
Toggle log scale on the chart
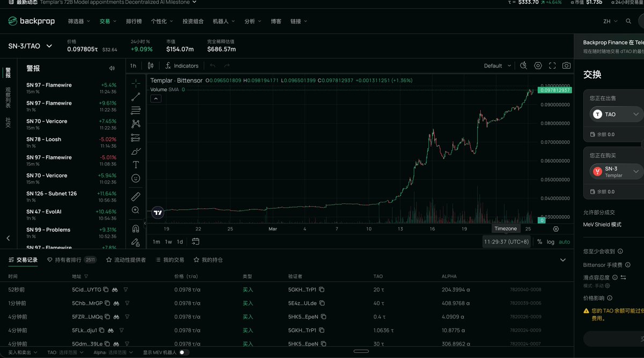tap(550, 242)
